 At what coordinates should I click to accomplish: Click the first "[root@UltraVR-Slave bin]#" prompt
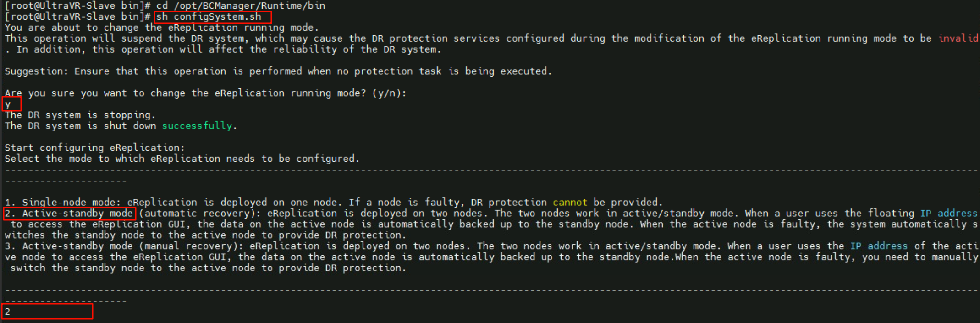point(77,5)
